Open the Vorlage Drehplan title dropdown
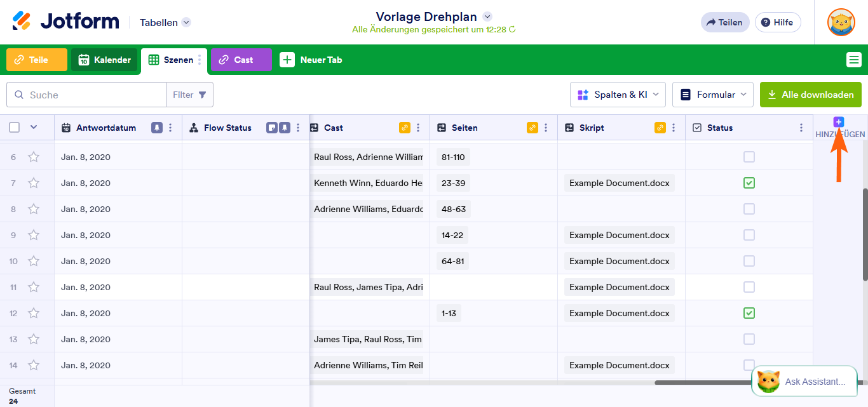 (x=487, y=17)
